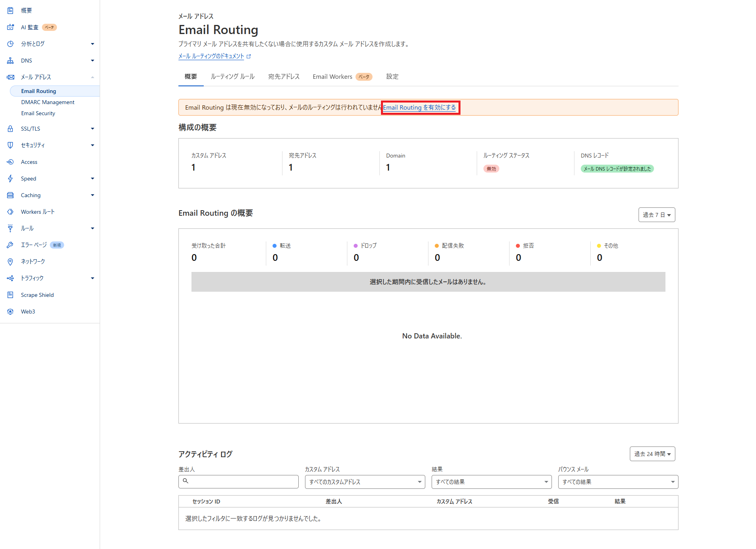Click the Speed lightning bolt icon
This screenshot has height=549, width=756.
click(10, 179)
